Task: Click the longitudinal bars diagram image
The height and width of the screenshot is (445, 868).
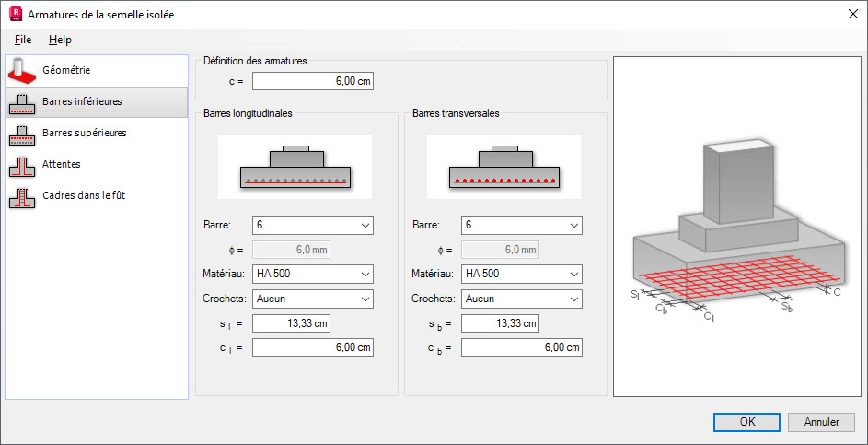Action: click(x=295, y=167)
